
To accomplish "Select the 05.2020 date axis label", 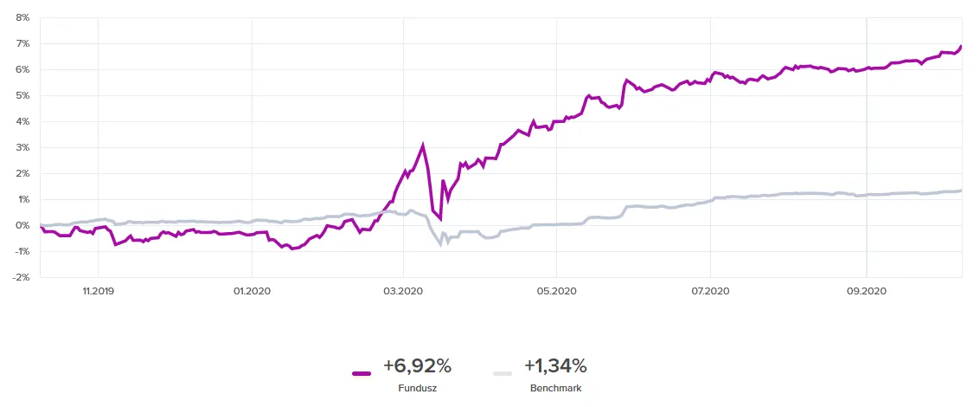I will pyautogui.click(x=556, y=292).
